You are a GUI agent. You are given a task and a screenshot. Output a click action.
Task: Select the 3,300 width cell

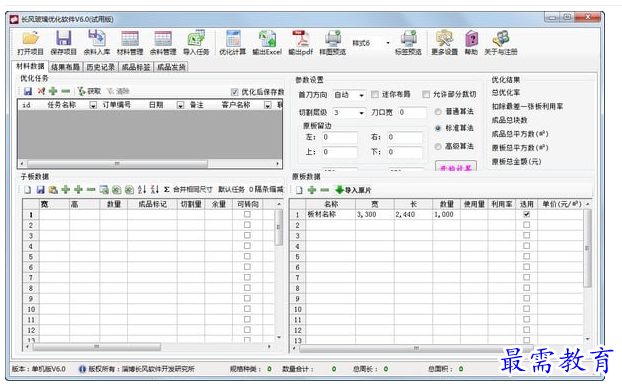click(x=375, y=215)
